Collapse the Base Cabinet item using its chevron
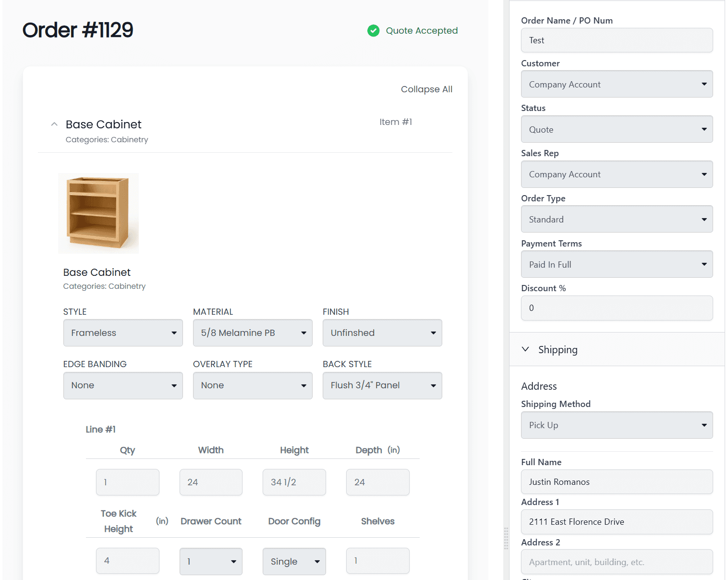The width and height of the screenshot is (728, 580). pyautogui.click(x=54, y=124)
